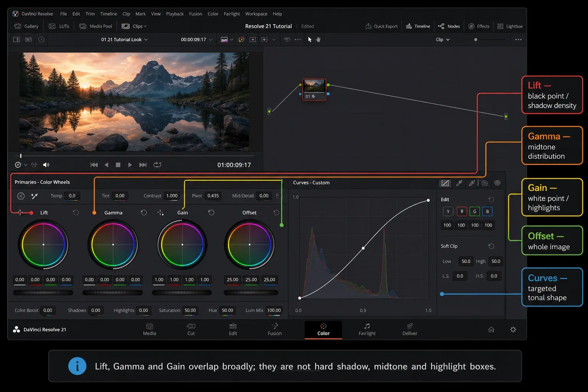This screenshot has width=588, height=392.
Task: Switch to the Deliver page
Action: (x=410, y=329)
